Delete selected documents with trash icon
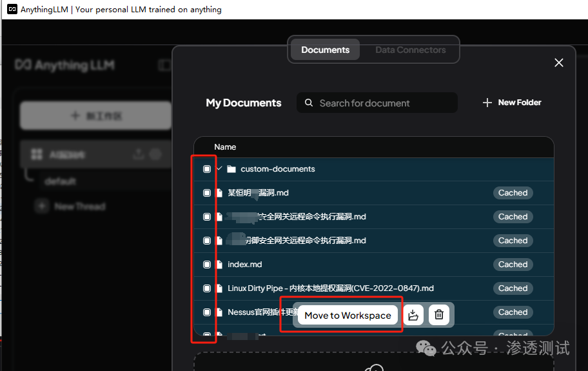The height and width of the screenshot is (371, 588). point(439,315)
